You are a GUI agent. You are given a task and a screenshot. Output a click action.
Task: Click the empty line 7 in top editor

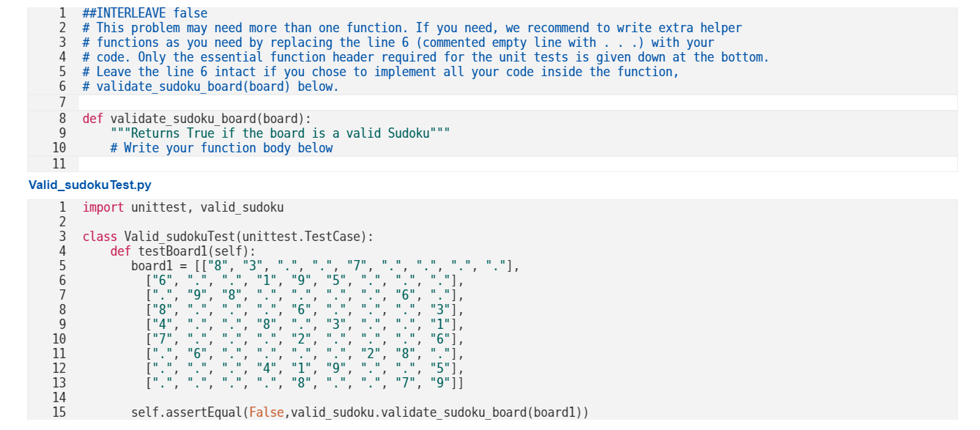[x=518, y=102]
